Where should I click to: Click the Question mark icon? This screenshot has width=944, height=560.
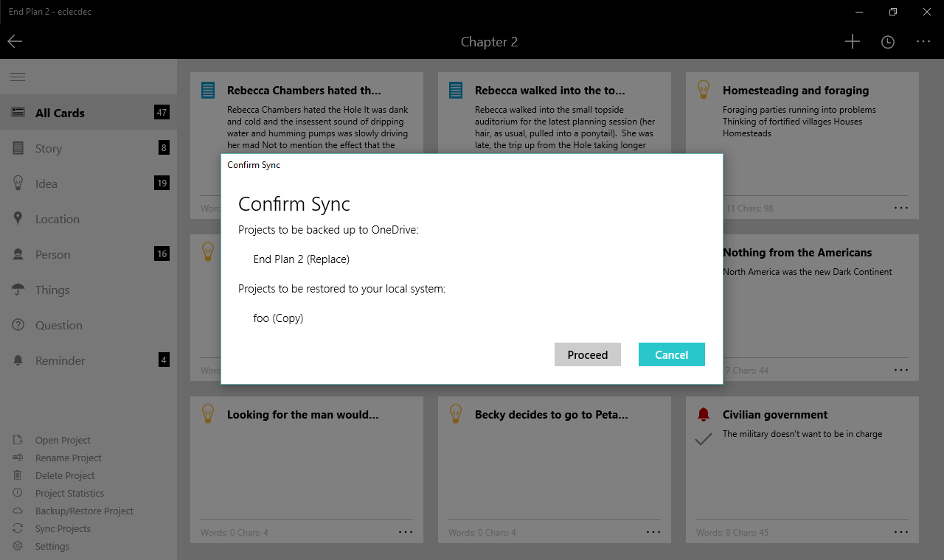click(x=18, y=325)
